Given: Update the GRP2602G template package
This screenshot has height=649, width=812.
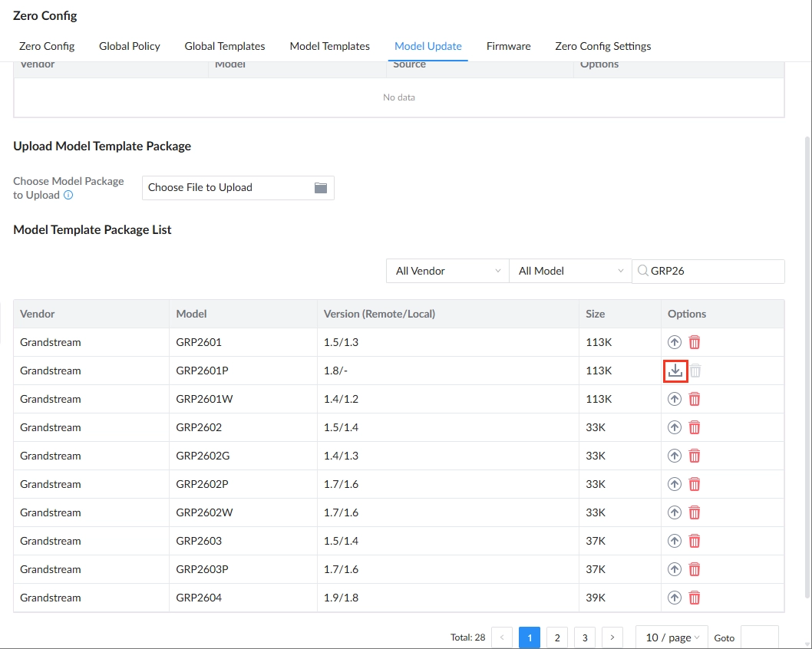Looking at the screenshot, I should pos(675,456).
